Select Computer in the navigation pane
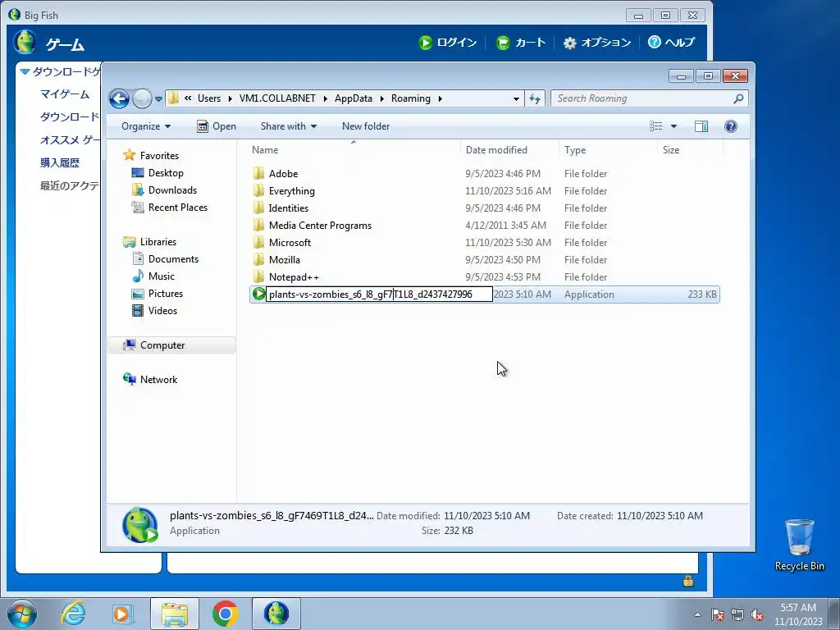840x630 pixels. pos(162,345)
